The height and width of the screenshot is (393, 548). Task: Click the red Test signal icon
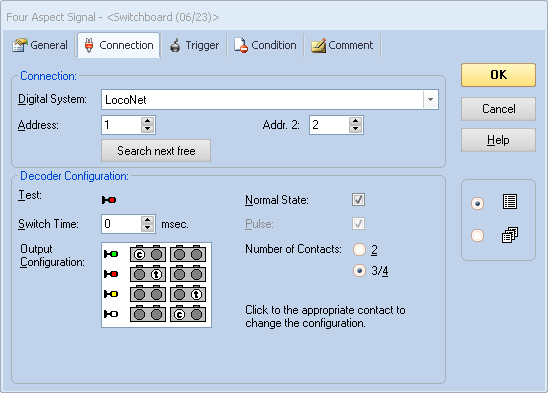click(x=109, y=200)
